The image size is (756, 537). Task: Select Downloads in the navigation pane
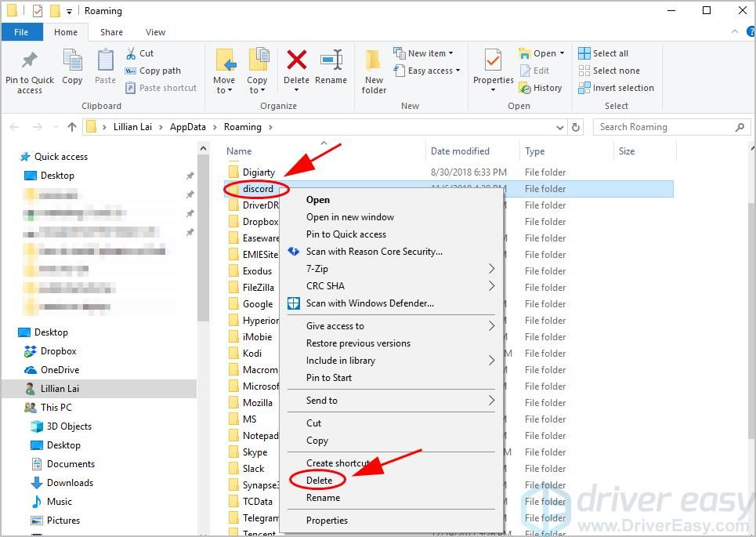click(70, 483)
